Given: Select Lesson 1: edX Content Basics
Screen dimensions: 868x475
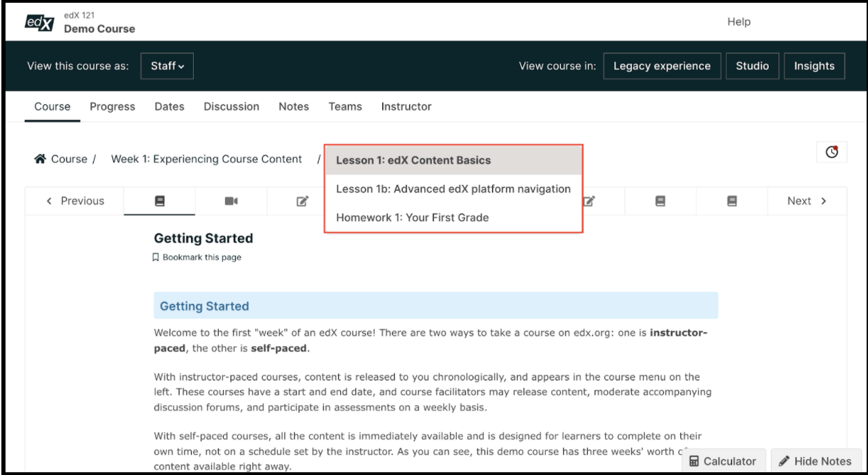Looking at the screenshot, I should 454,160.
